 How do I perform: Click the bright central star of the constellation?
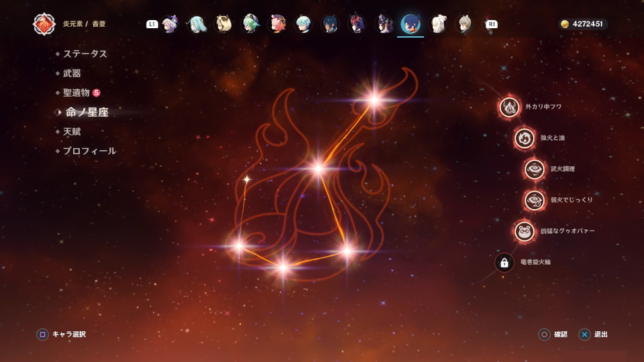coord(318,168)
